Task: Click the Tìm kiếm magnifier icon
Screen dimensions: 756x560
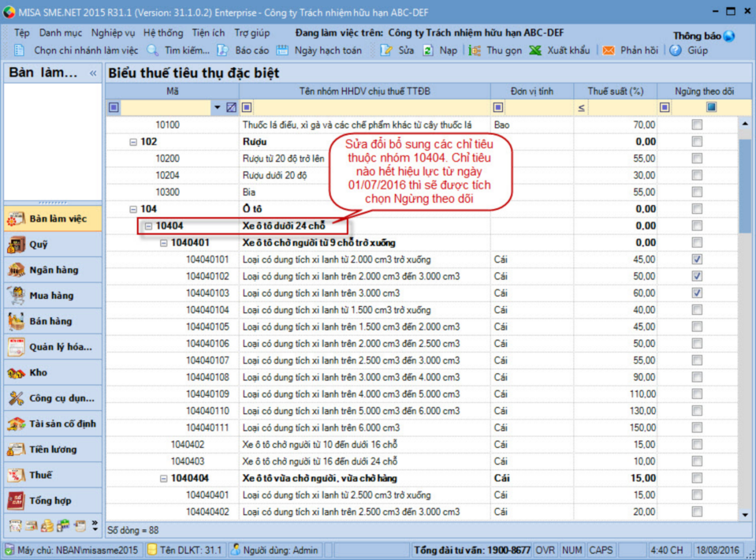Action: click(x=152, y=50)
